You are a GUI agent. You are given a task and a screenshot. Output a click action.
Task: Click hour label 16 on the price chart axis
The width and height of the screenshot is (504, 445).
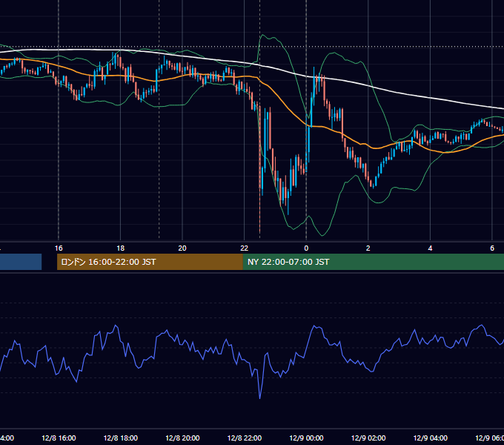coord(59,248)
